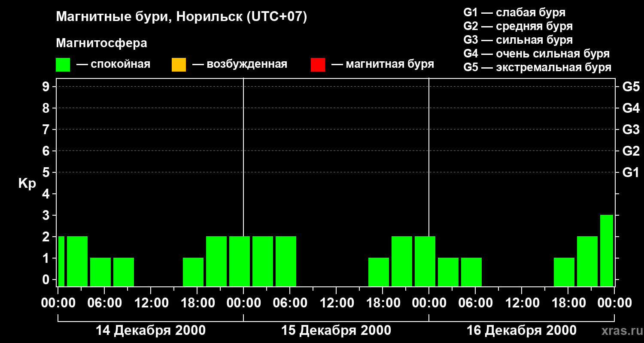Click the Kp 2 bar for 19:00–22:00 on 16 December
Image resolution: width=644 pixels, height=343 pixels.
(x=587, y=261)
